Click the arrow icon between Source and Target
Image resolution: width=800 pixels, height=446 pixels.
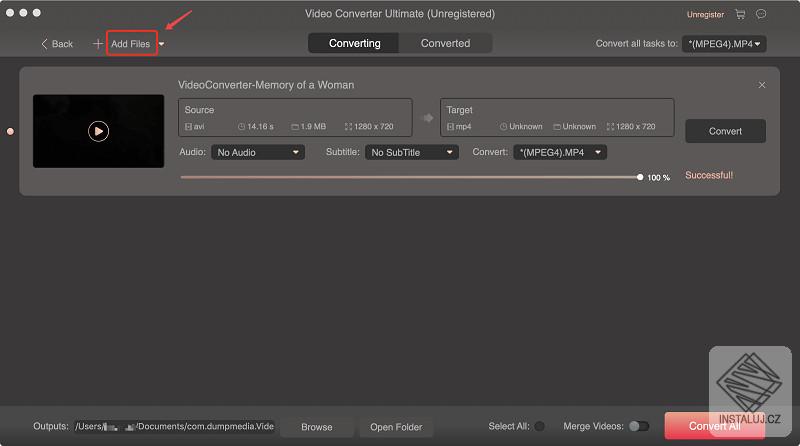pyautogui.click(x=427, y=118)
